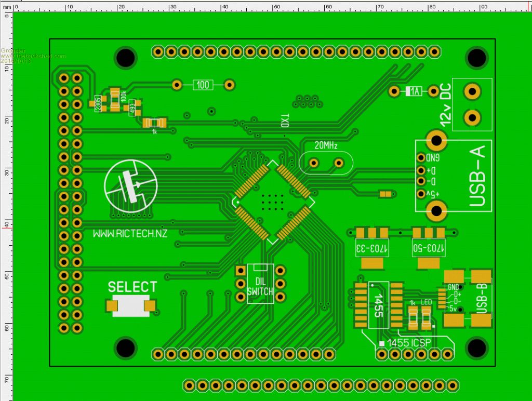This screenshot has height=401, width=532.
Task: Select the 20MHz crystal outline
Action: pos(326,163)
